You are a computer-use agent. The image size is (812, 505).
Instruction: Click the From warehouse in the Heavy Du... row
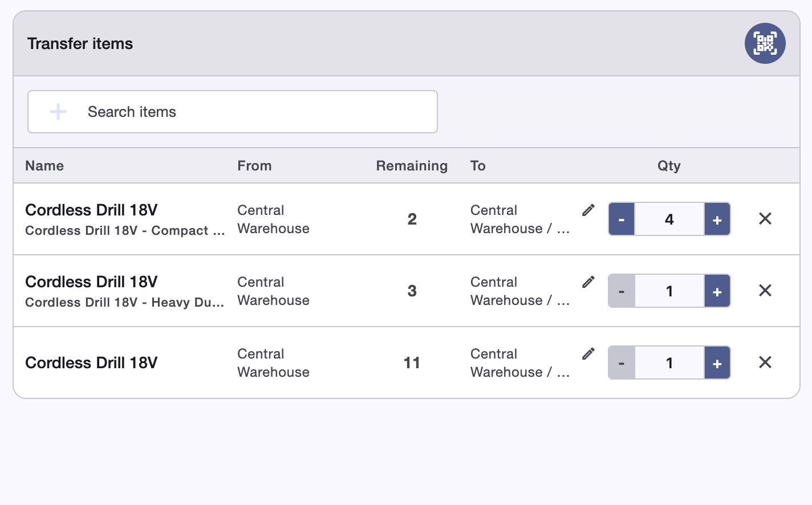pyautogui.click(x=274, y=291)
